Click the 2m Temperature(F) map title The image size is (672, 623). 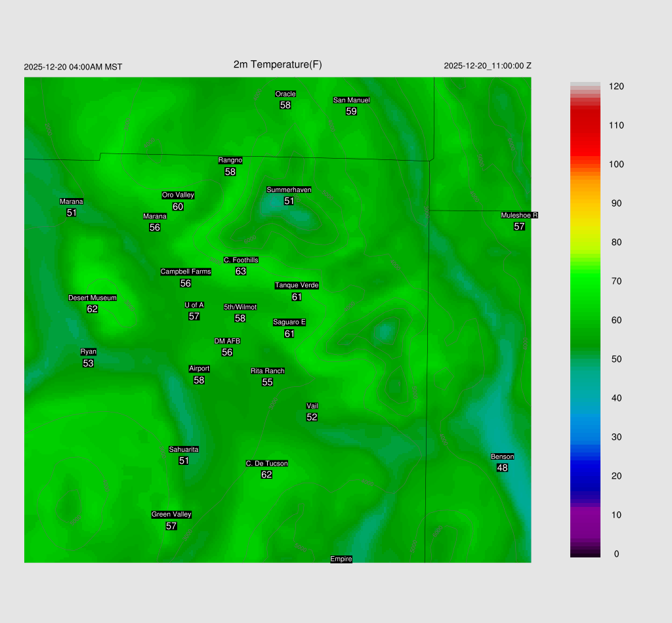[x=278, y=64]
